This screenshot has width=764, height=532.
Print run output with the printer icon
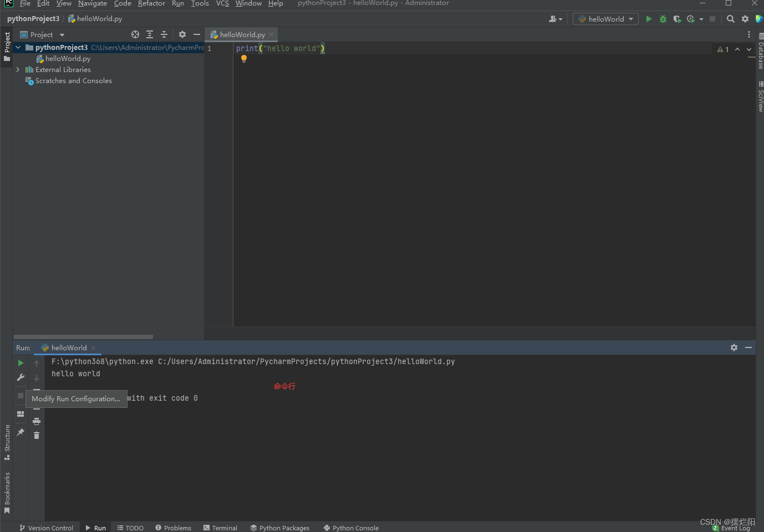pos(37,421)
